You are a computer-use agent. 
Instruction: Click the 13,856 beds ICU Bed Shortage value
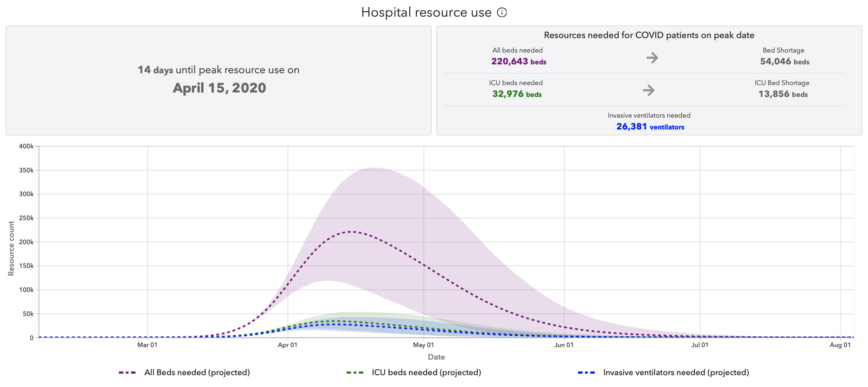pos(783,94)
